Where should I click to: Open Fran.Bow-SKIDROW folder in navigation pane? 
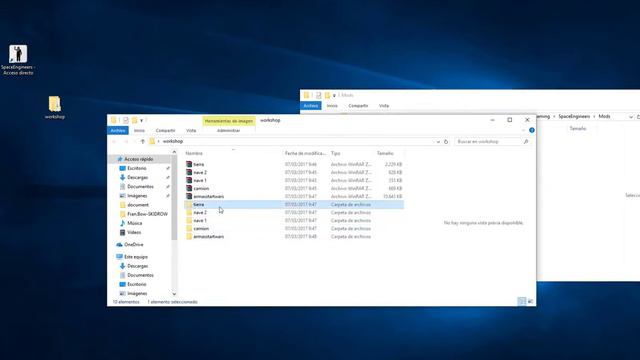pos(147,214)
